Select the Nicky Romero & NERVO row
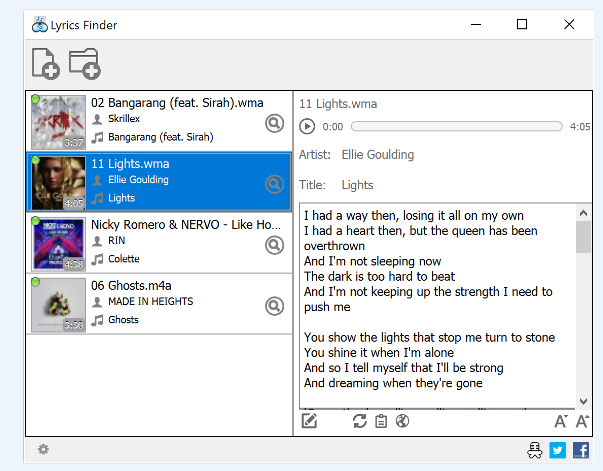The image size is (603, 471). [159, 243]
